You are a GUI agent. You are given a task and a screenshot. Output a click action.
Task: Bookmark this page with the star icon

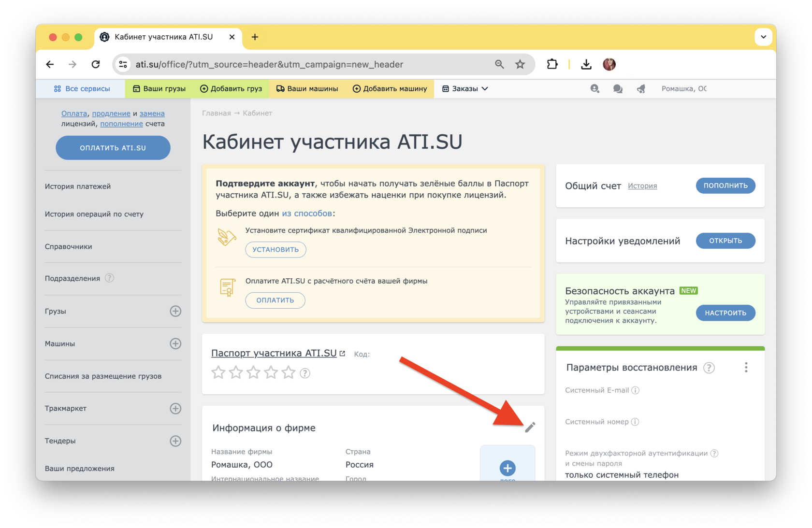[x=520, y=64]
